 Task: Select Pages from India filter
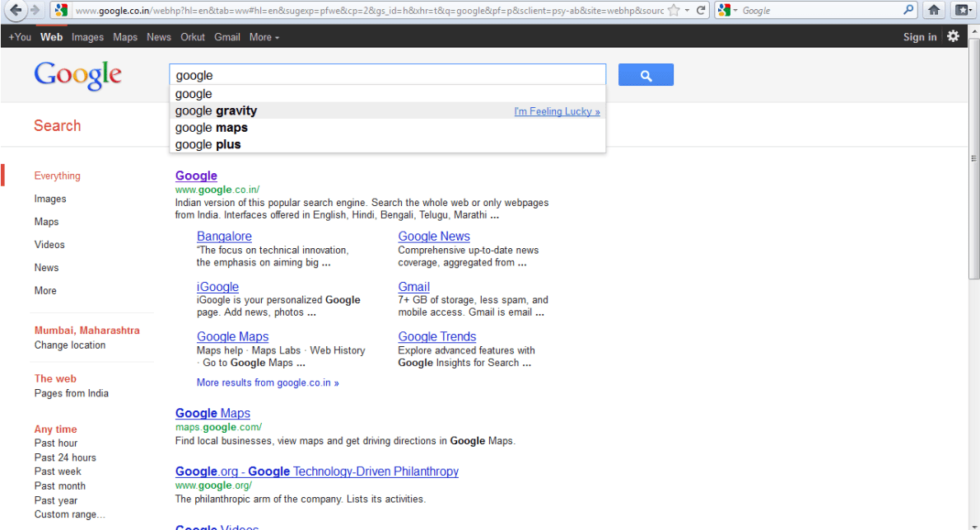[x=71, y=393]
